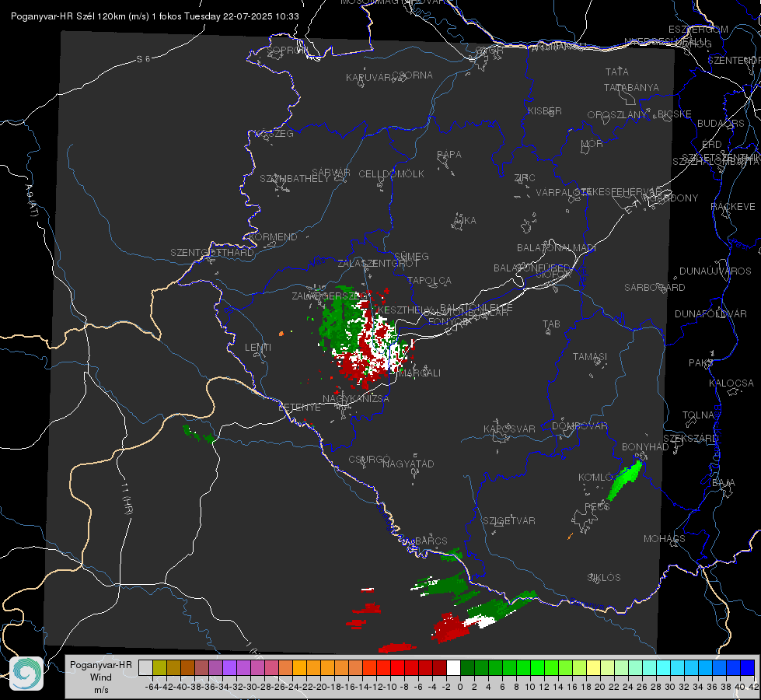Click the CELLDOMOLK label
The height and width of the screenshot is (700, 761).
pyautogui.click(x=391, y=174)
